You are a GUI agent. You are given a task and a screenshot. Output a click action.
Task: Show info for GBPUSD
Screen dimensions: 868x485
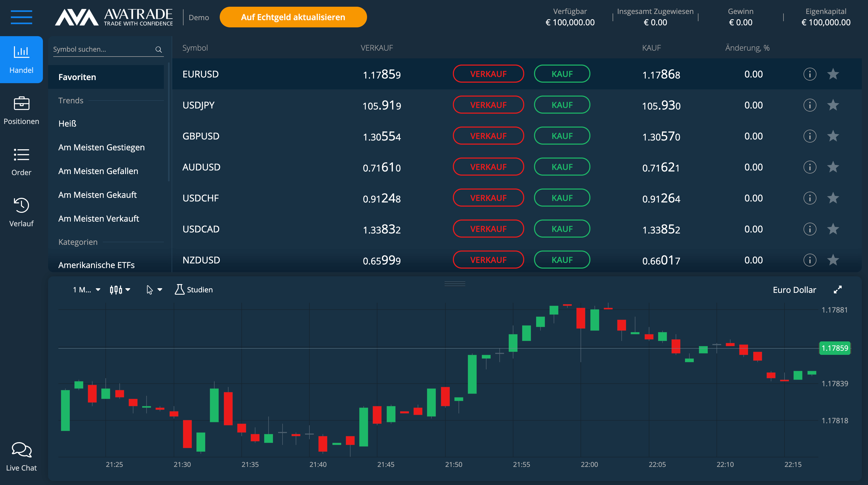pyautogui.click(x=810, y=136)
